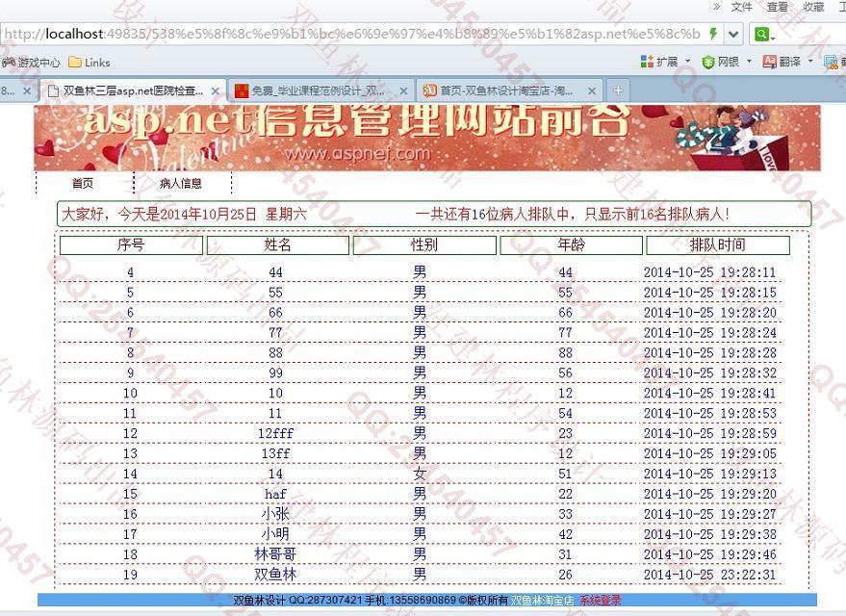
Task: Click the red 系统登录 link in footer
Action: click(x=601, y=601)
